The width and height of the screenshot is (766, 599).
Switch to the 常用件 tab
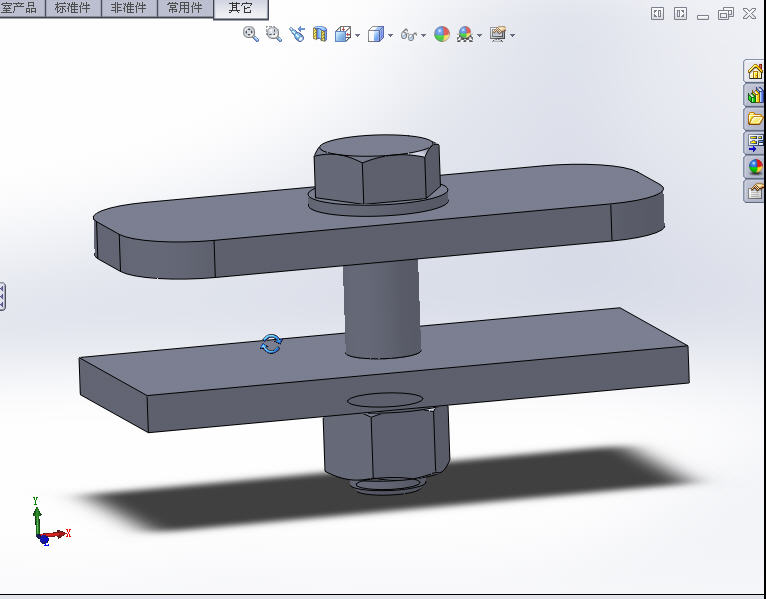pos(184,8)
